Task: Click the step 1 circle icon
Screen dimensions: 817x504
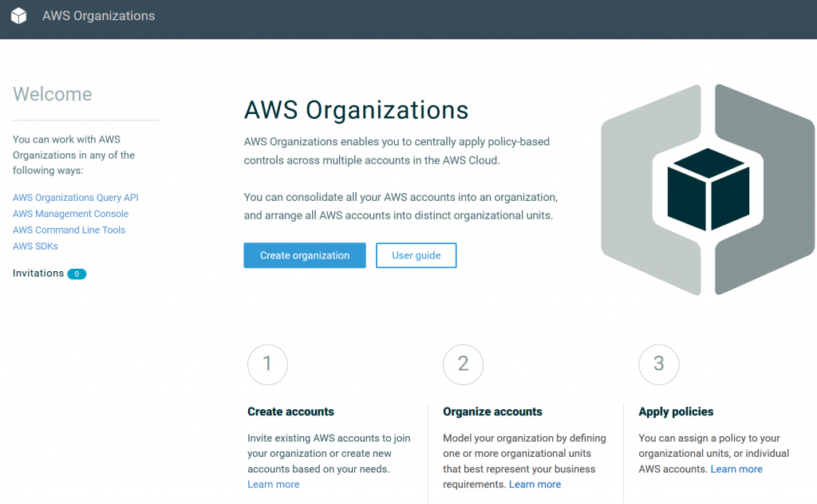Action: coord(267,364)
